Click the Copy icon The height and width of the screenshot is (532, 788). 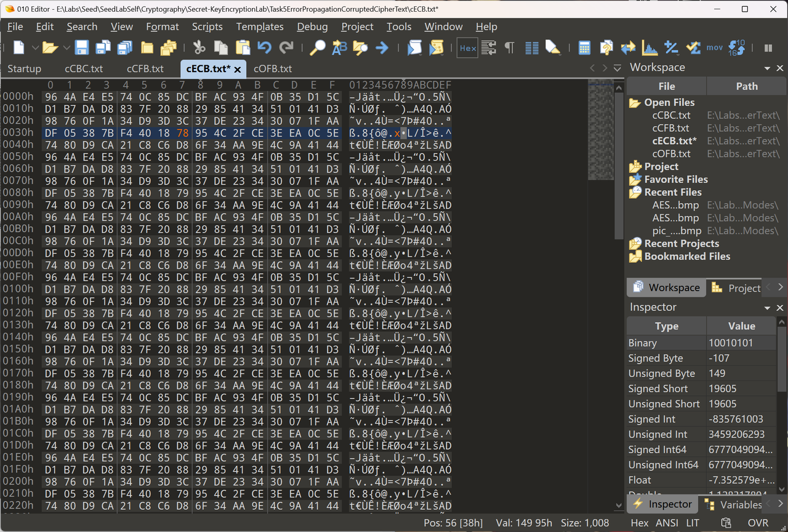pos(221,47)
